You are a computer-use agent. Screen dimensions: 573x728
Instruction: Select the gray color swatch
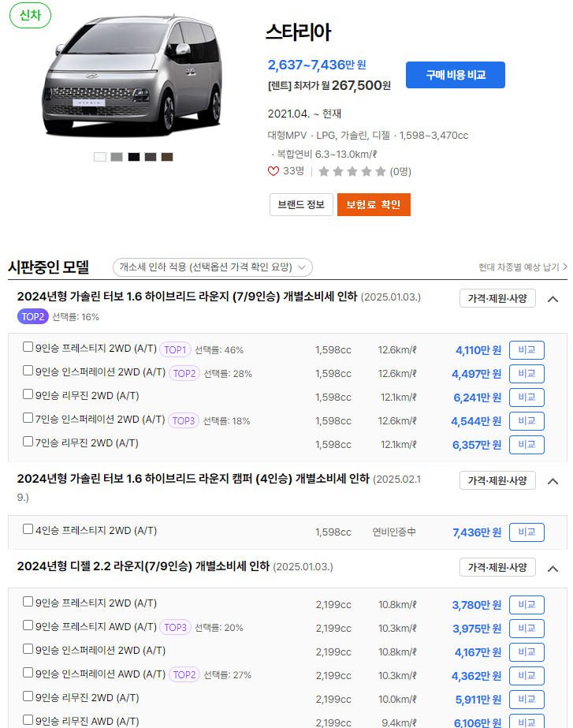117,157
